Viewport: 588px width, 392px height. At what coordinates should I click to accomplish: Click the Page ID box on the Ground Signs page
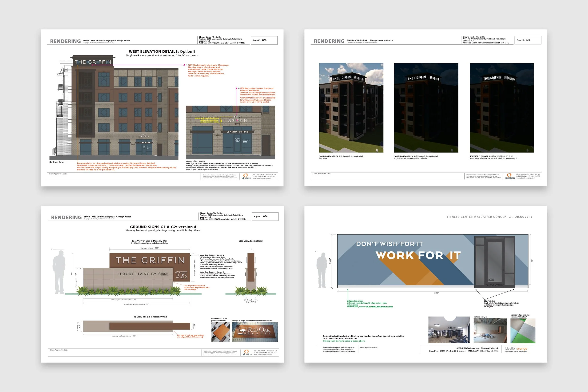tap(265, 217)
